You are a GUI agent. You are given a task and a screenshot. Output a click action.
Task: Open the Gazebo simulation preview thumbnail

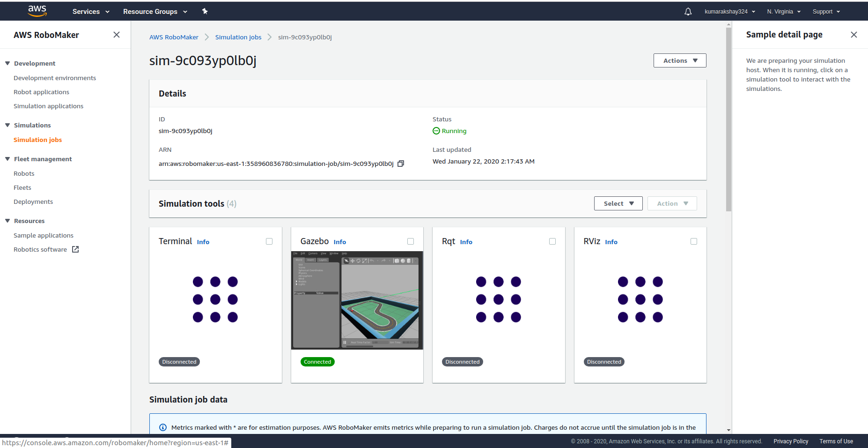357,300
